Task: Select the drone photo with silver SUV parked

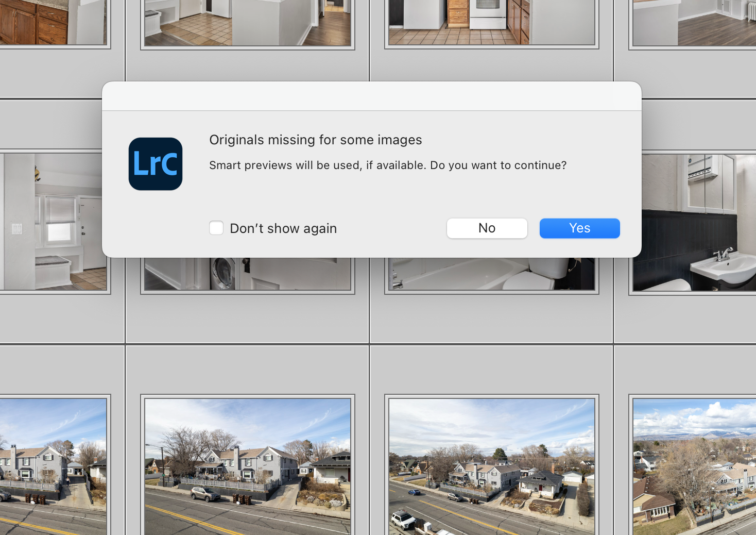Action: coord(248,466)
